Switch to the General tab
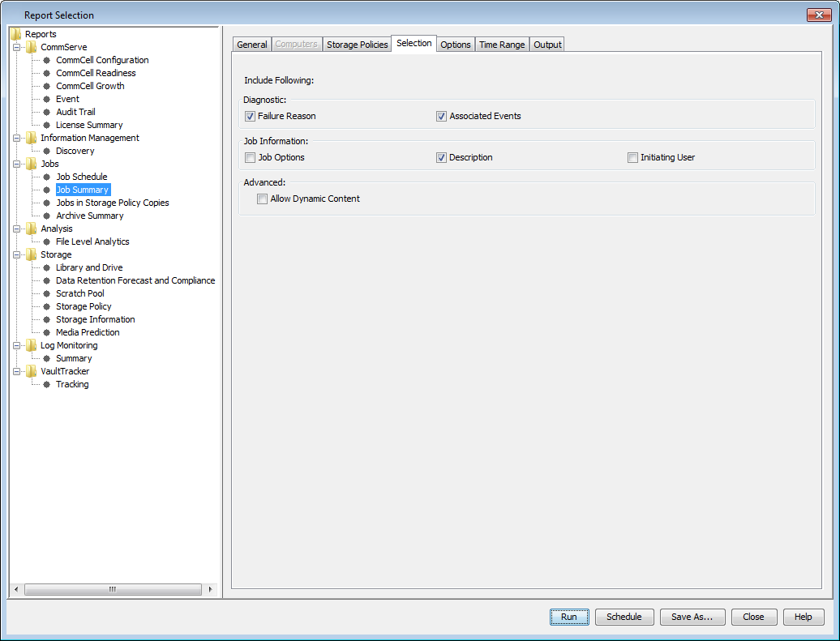This screenshot has height=641, width=840. coord(252,45)
